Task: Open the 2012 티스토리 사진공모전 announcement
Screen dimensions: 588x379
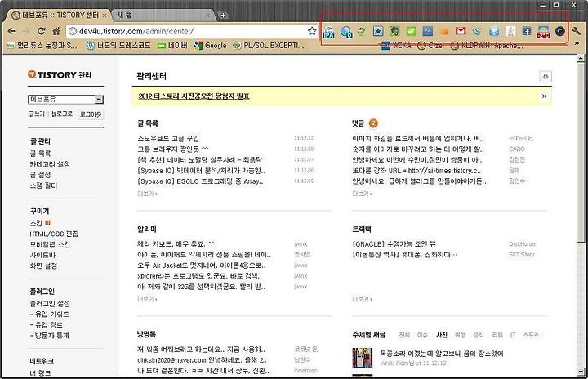Action: tap(194, 96)
